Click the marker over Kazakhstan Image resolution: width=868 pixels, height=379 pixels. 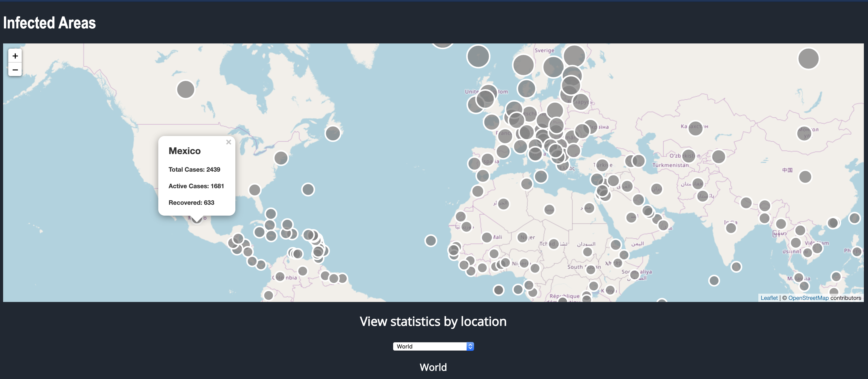click(695, 128)
